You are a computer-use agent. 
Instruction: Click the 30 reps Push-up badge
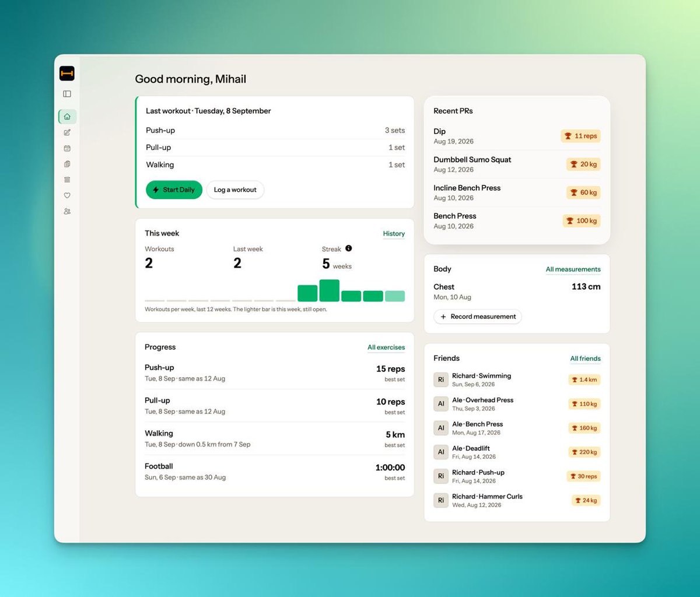583,476
